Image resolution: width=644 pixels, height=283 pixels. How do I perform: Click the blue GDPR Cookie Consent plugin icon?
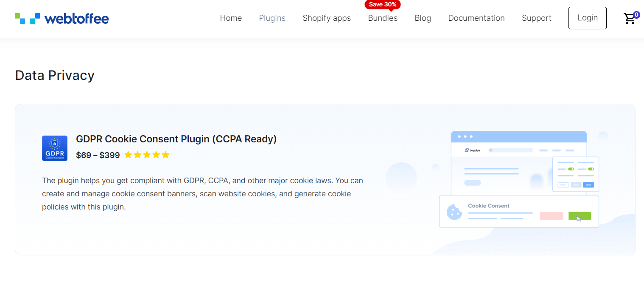(x=55, y=148)
